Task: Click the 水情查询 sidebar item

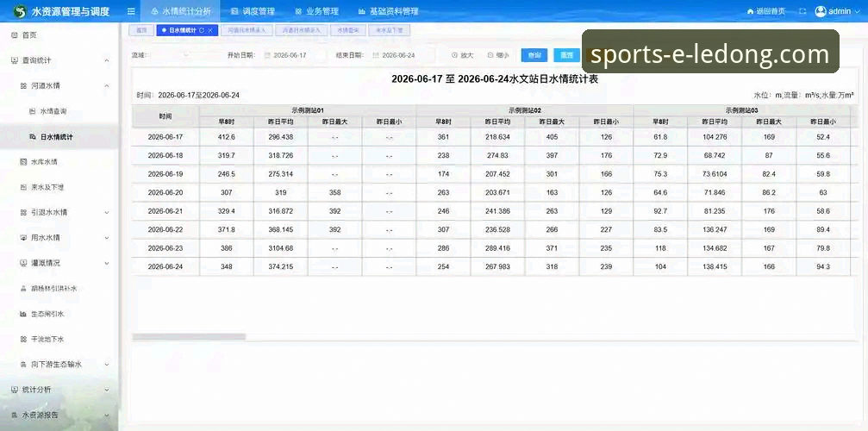Action: (59, 111)
